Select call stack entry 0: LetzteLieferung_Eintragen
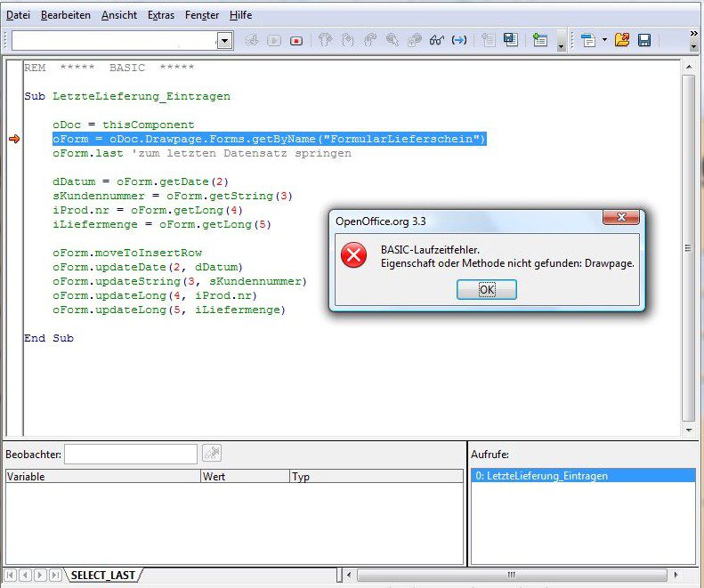Screen dimensions: 704x588 click(x=583, y=476)
